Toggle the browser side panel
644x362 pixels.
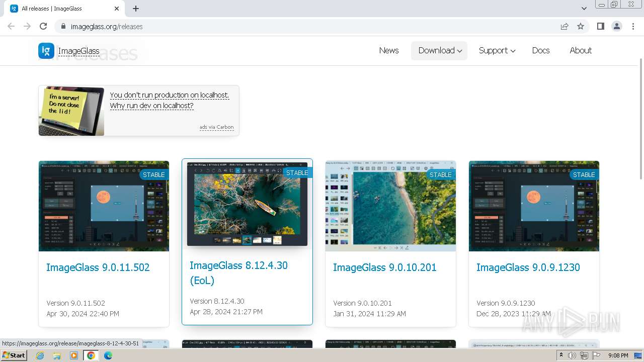coord(600,26)
